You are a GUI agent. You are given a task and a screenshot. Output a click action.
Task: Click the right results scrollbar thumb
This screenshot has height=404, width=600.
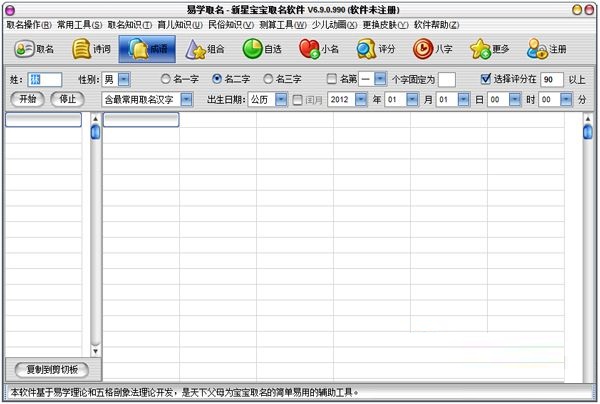coord(587,132)
